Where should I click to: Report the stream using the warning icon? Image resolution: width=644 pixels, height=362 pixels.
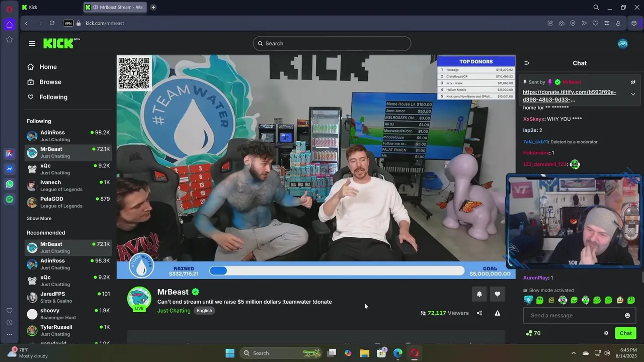pos(497,313)
